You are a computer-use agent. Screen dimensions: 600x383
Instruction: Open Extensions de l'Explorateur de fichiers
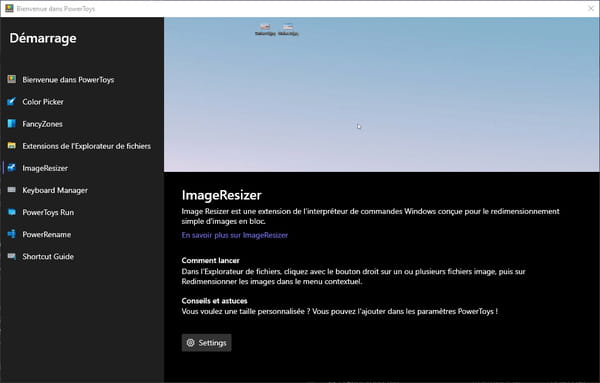pos(82,146)
